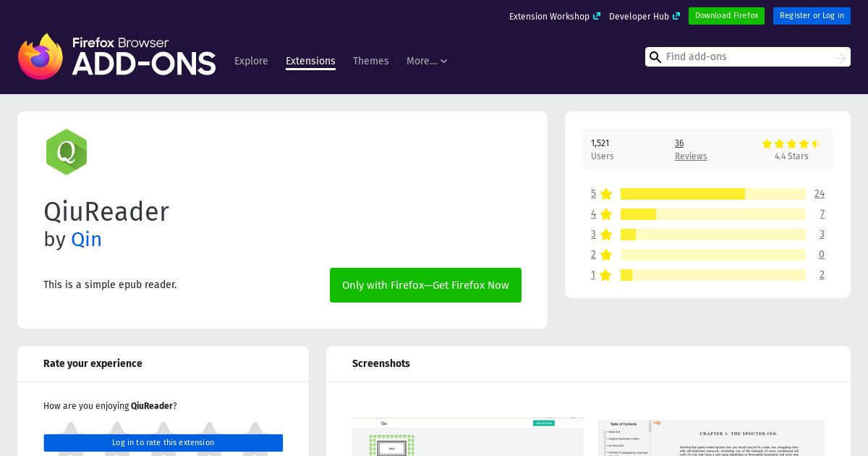Open the Explore section
The image size is (868, 456).
[251, 62]
